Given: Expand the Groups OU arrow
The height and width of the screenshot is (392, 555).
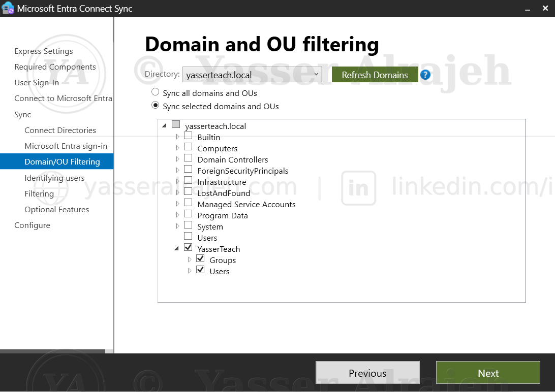Looking at the screenshot, I should (190, 259).
